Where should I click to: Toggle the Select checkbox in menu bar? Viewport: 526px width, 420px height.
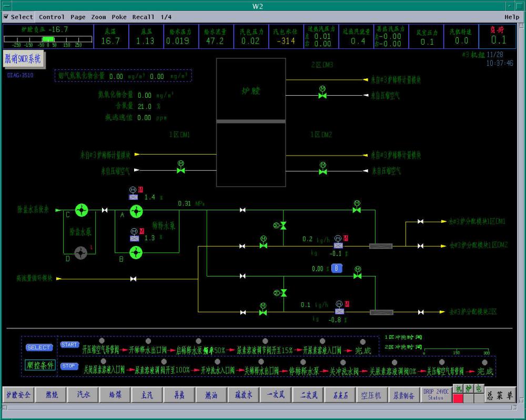pyautogui.click(x=6, y=17)
